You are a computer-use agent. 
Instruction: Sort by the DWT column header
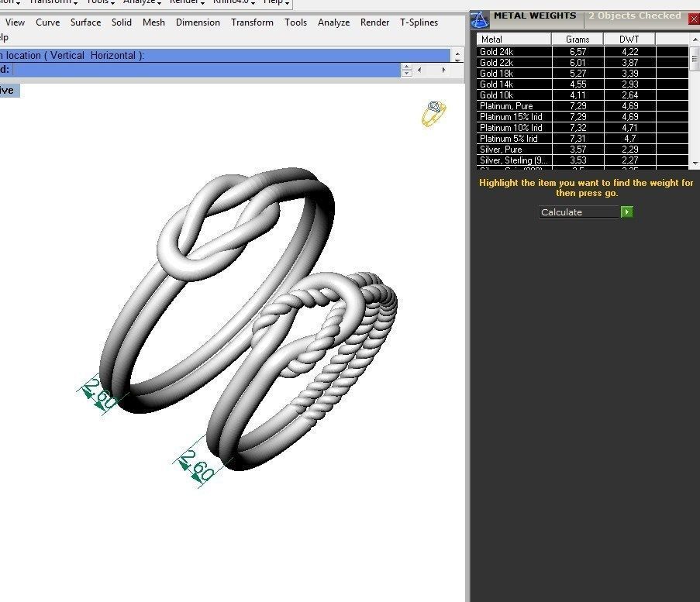click(629, 40)
